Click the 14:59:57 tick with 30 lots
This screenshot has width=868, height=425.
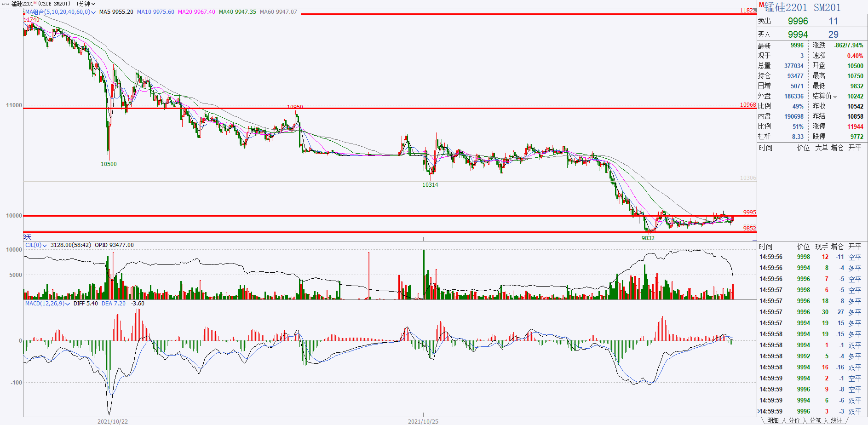click(x=812, y=312)
